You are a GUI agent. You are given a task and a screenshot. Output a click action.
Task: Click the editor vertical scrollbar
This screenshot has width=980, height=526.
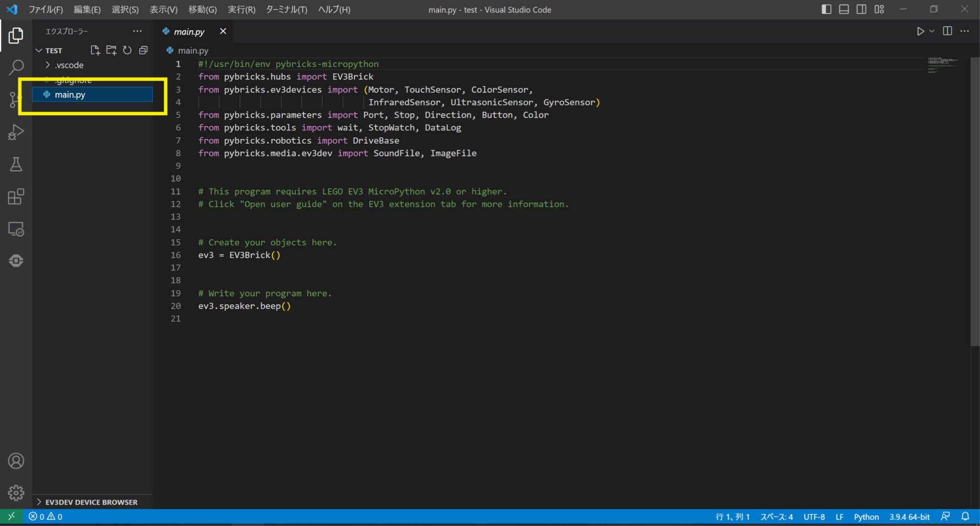point(975,201)
